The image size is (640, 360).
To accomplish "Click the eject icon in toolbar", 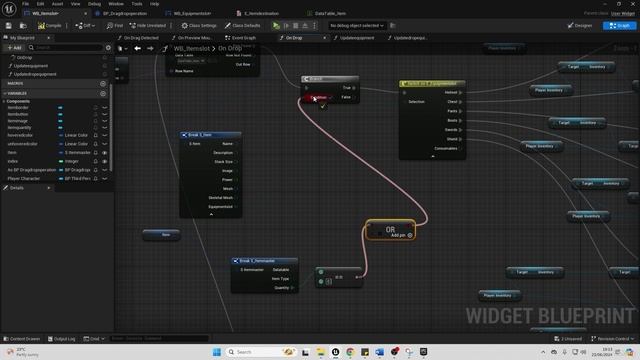I will tap(305, 26).
